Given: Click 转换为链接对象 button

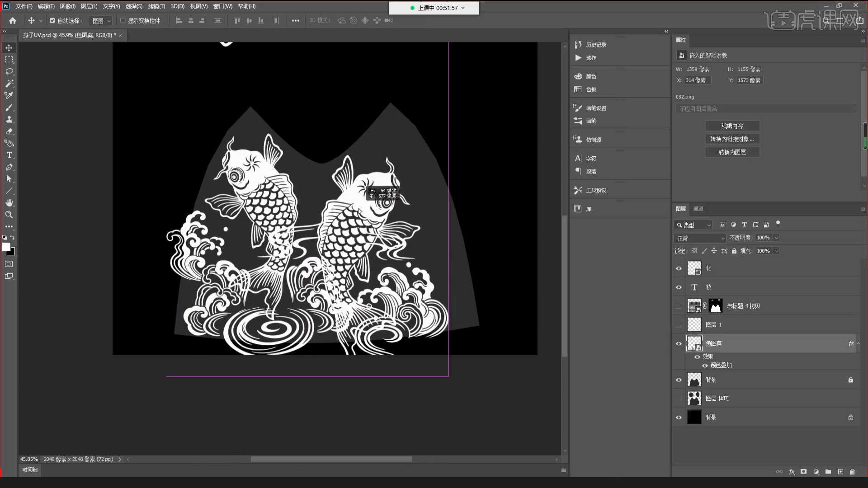Looking at the screenshot, I should (x=732, y=139).
